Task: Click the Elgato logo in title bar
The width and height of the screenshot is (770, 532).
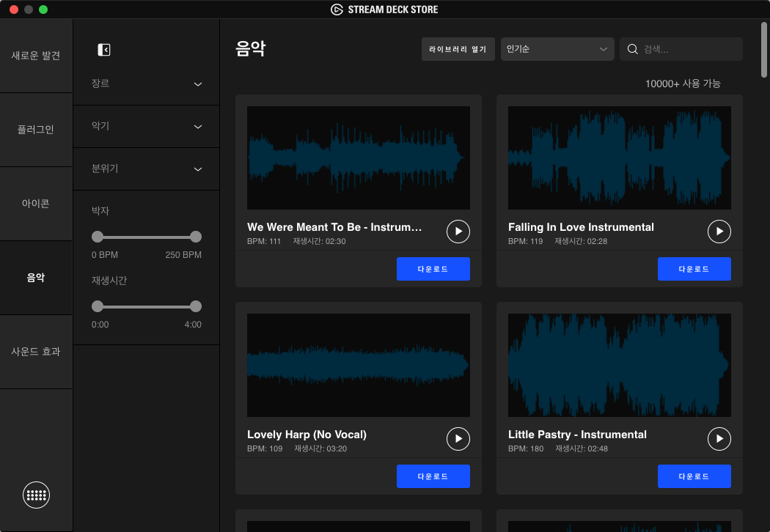Action: pos(337,10)
